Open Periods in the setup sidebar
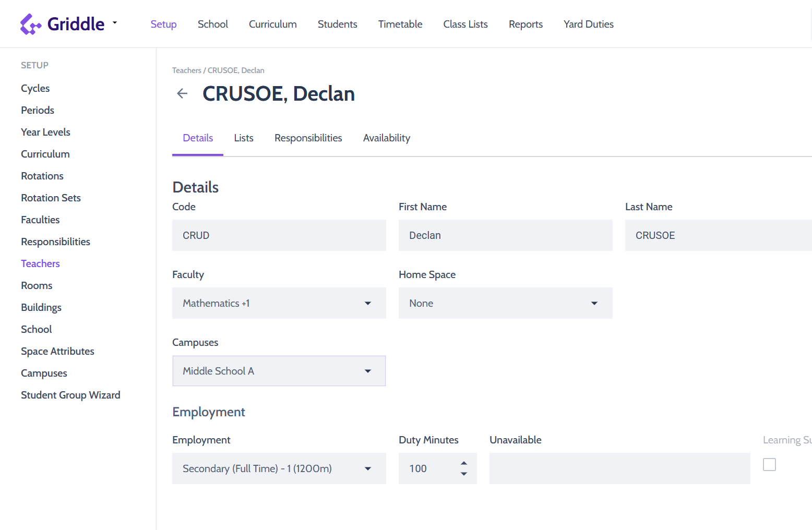This screenshot has height=530, width=812. [x=38, y=110]
